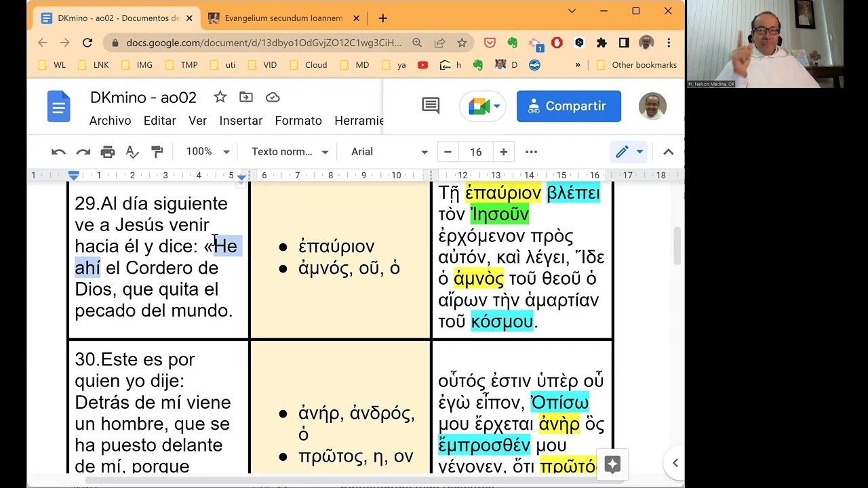
Task: Open more toolbar options (three dots)
Action: click(531, 152)
